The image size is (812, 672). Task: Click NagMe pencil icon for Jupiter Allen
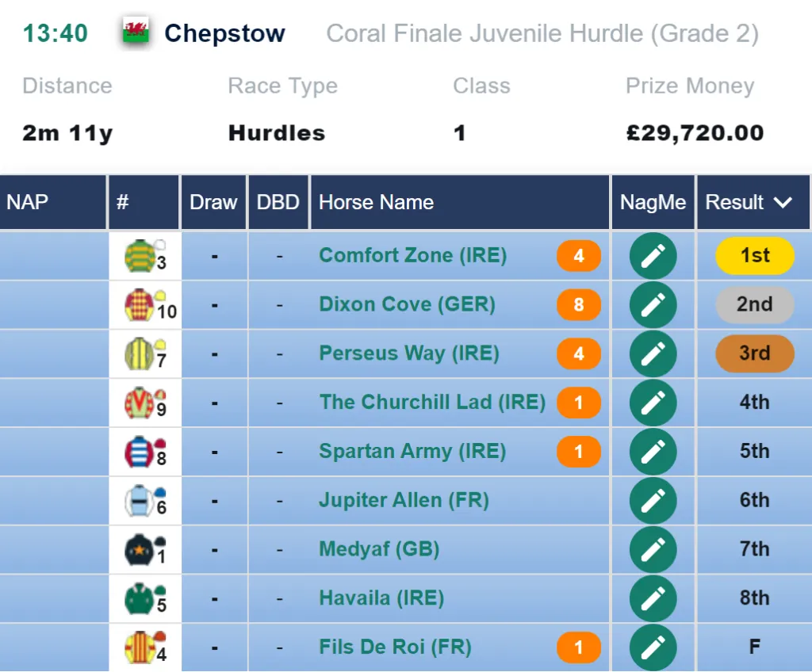point(653,500)
